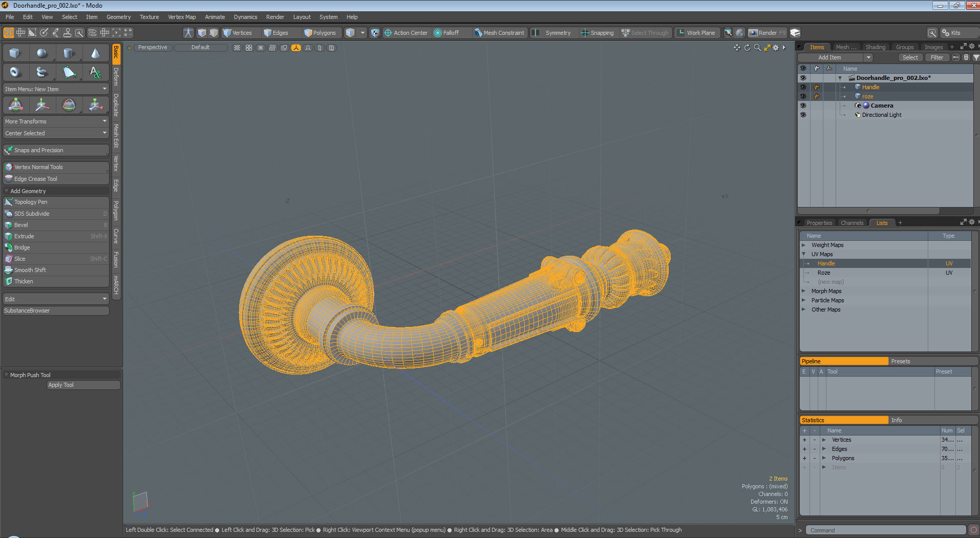Toggle Mesh Constraint
Screen dimensions: 980x538
[x=499, y=33]
